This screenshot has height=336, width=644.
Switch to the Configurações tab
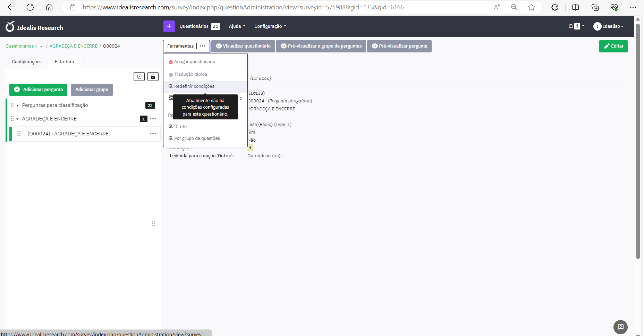27,62
